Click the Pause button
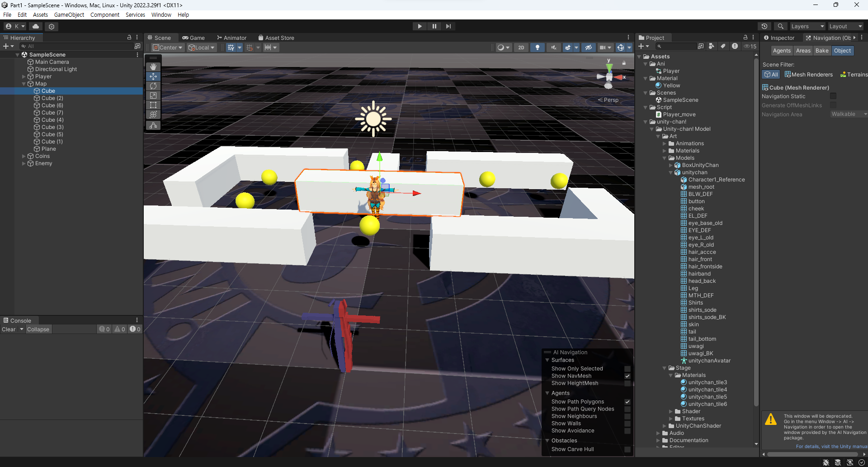Image resolution: width=868 pixels, height=467 pixels. [x=434, y=26]
